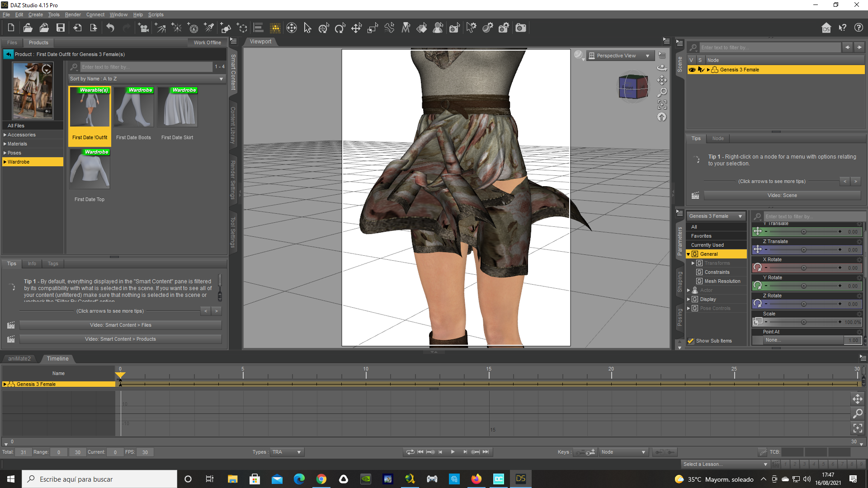Open the Scripts menu
Screen dimensions: 868x488
[x=156, y=14]
